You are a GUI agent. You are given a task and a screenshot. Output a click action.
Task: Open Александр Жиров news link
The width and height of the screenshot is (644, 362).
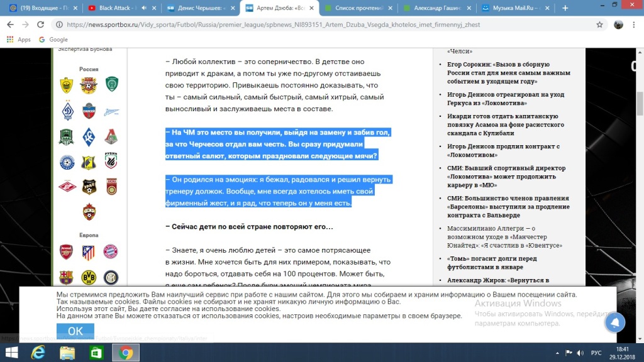(x=498, y=280)
